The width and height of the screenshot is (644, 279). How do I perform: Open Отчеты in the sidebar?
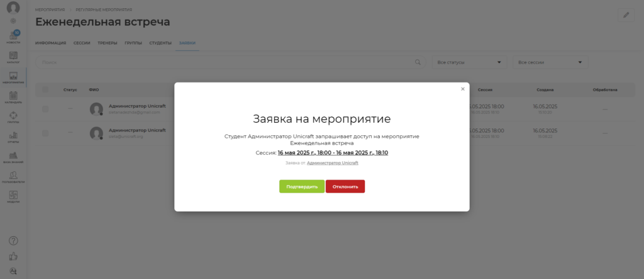13,137
